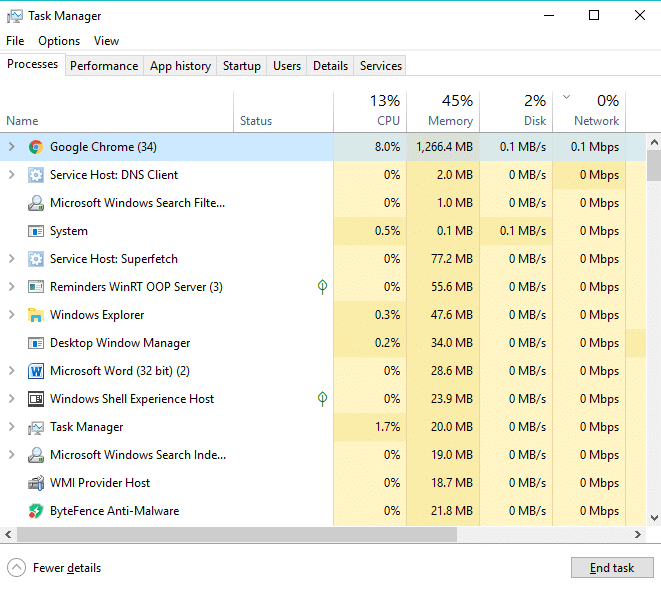661x590 pixels.
Task: Click the Microsoft Word process icon
Action: pos(36,371)
